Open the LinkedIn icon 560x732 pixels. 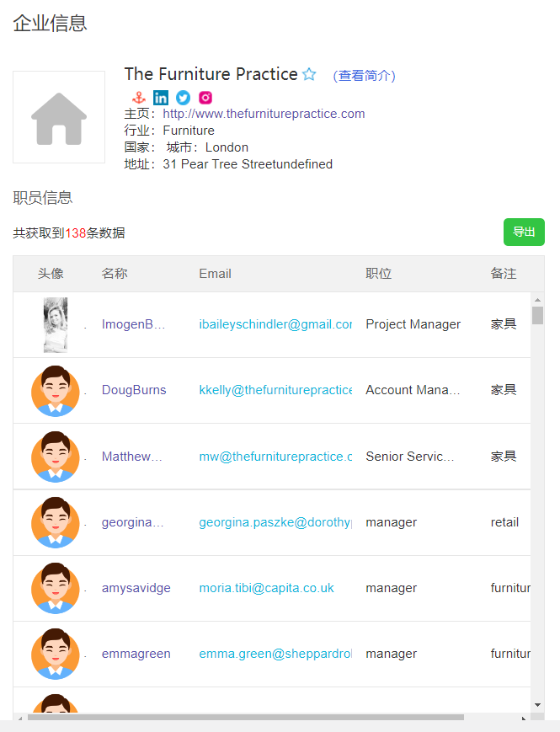161,98
